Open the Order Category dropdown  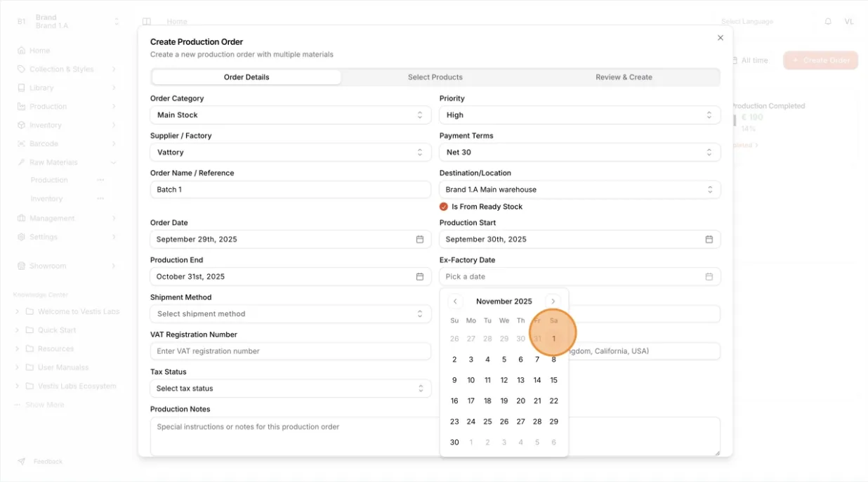tap(291, 115)
